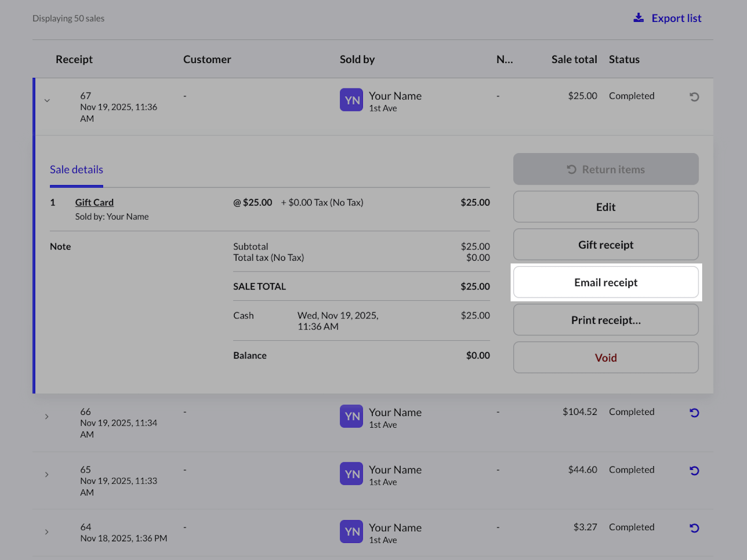
Task: Click the YN avatar on receipt 66
Action: (351, 417)
